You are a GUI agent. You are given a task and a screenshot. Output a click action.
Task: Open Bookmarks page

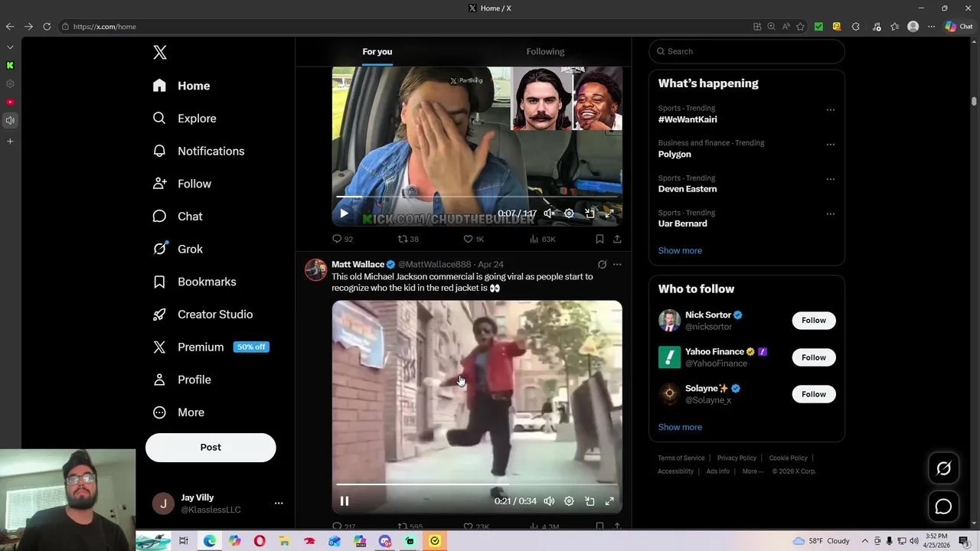[x=194, y=282]
